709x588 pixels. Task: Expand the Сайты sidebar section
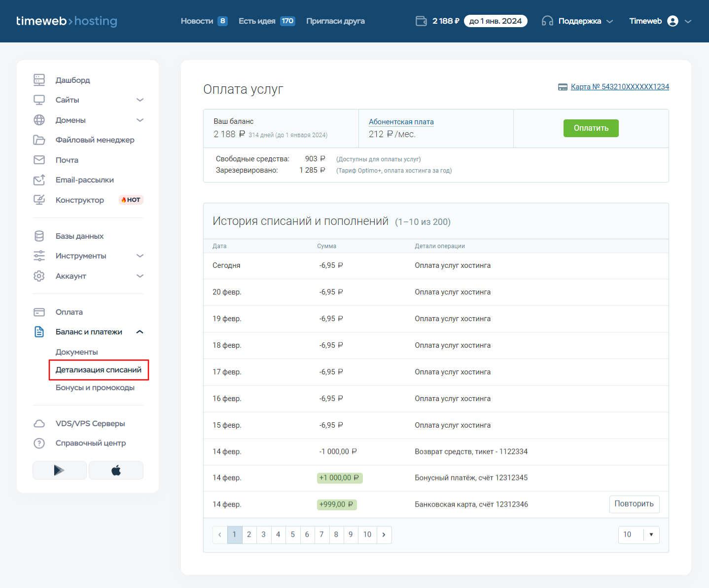[140, 100]
